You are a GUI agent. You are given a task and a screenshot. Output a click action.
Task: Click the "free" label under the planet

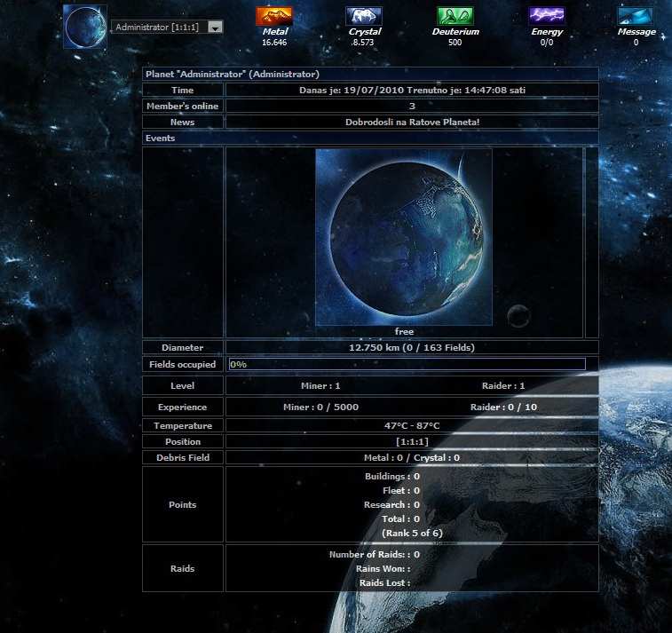[404, 331]
